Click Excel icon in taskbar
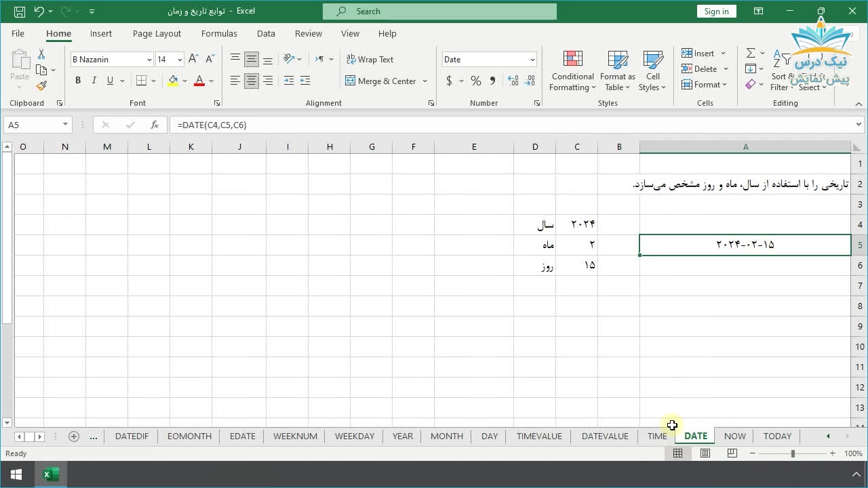Image resolution: width=868 pixels, height=488 pixels. tap(51, 474)
